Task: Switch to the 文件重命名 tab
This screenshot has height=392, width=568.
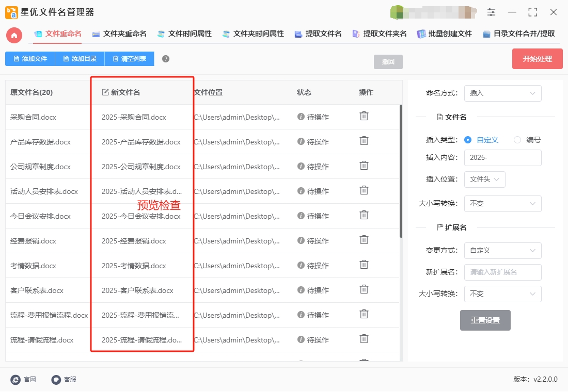Action: [x=58, y=34]
